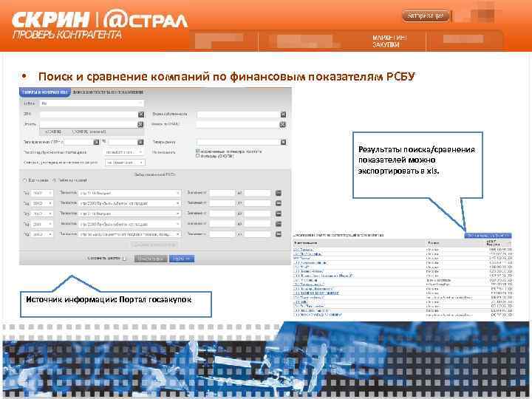Open last company link in results table
Screen dimensions: 532x399
click(318, 316)
